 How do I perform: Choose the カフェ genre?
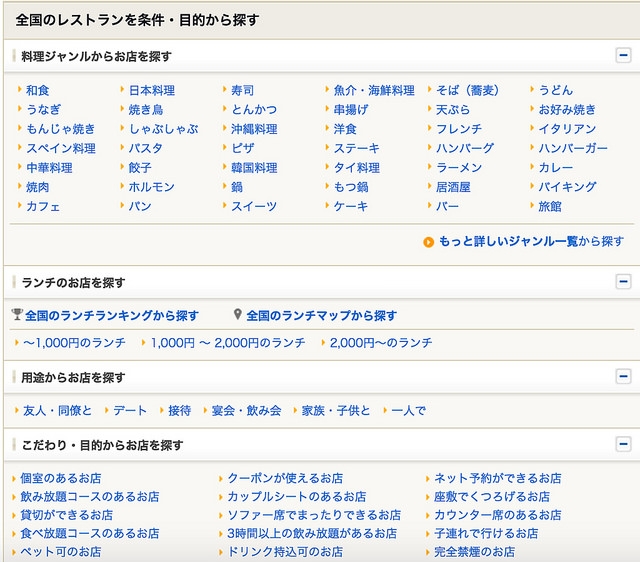43,207
